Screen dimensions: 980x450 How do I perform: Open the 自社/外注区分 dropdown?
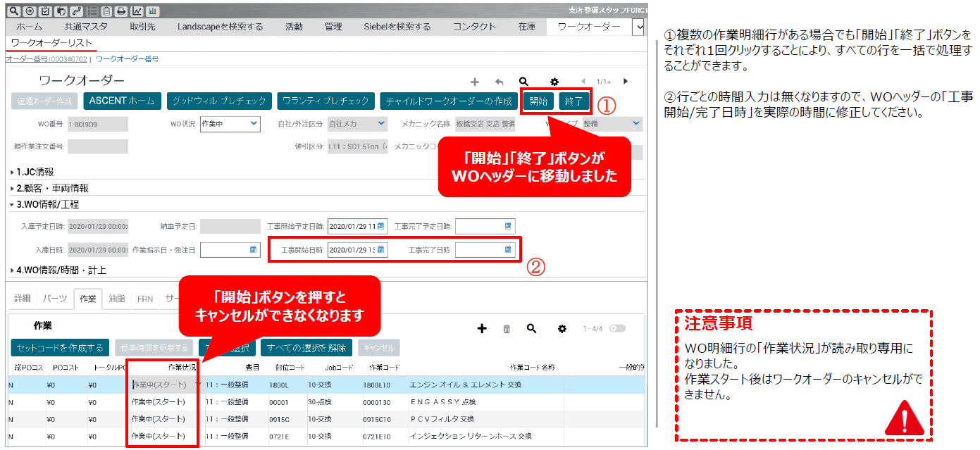(358, 124)
